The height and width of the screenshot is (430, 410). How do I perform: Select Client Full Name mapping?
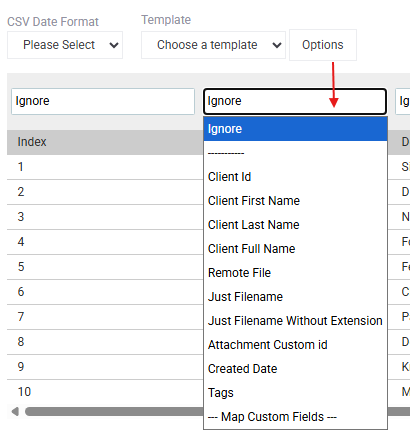point(295,249)
